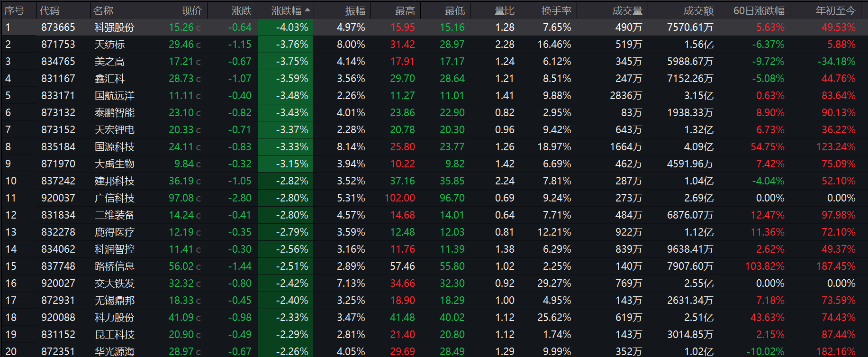Click stock code 834765
868x357 pixels.
point(58,62)
